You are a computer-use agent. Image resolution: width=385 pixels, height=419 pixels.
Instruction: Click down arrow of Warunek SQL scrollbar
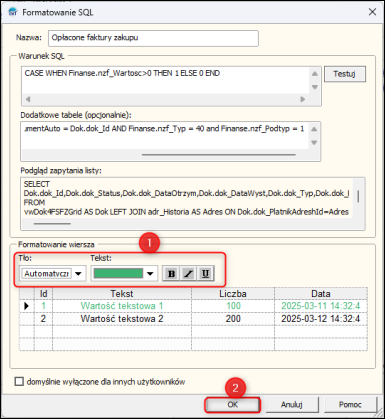tap(315, 87)
